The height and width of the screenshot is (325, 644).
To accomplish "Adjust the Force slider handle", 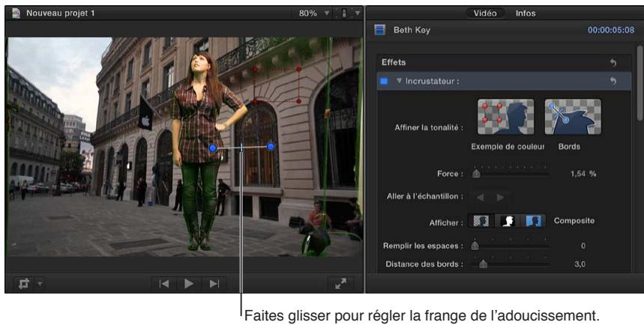I will (x=476, y=174).
